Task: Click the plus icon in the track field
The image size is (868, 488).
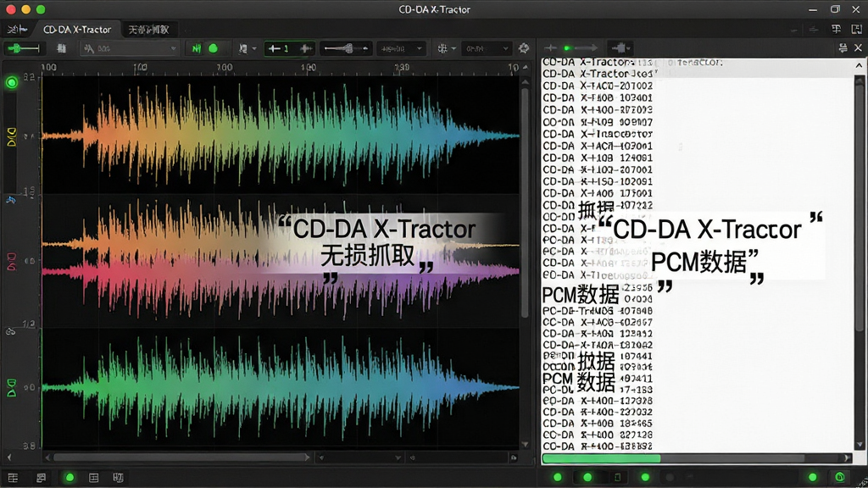Action: 305,48
